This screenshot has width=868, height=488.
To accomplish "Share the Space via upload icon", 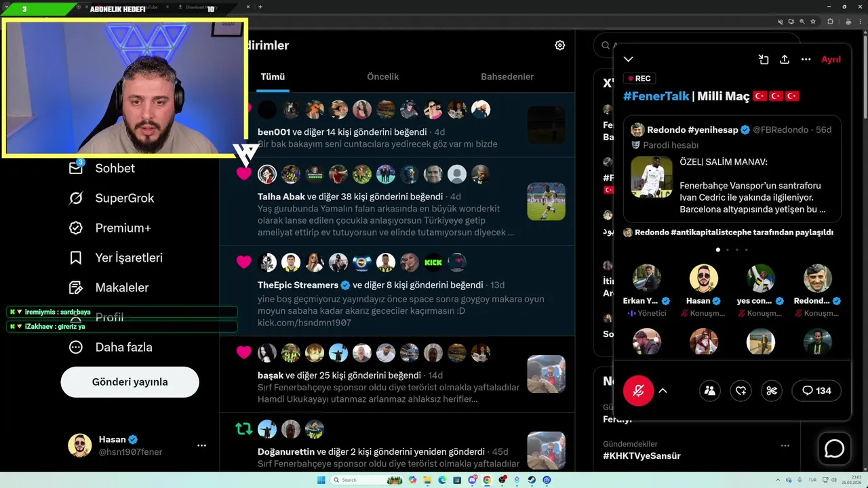I will coord(785,60).
